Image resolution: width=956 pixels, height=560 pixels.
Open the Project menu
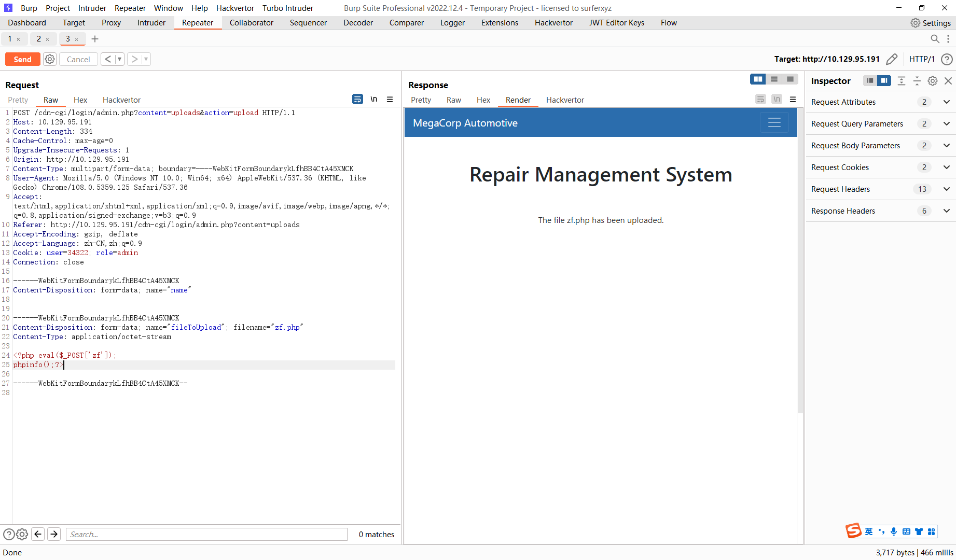pos(58,8)
